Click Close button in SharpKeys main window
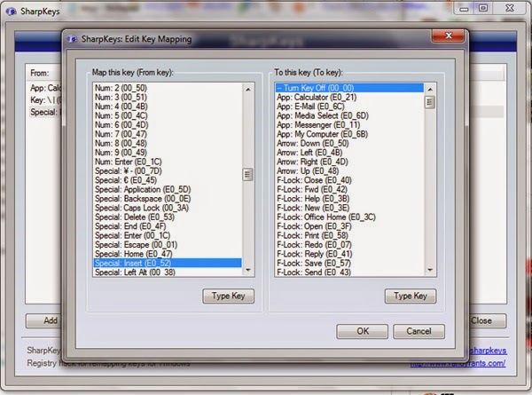The height and width of the screenshot is (395, 532). pos(488,320)
